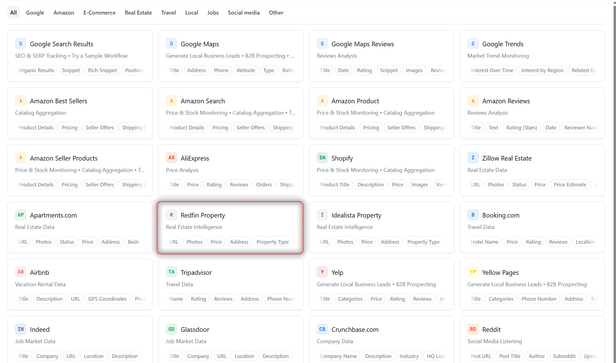Click the Amazon Search icon

[x=171, y=101]
